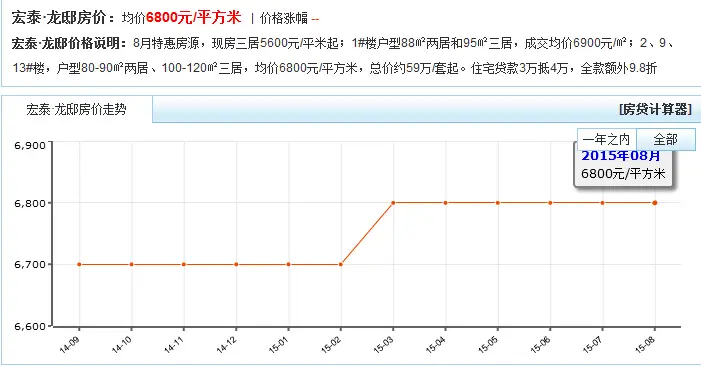The image size is (701, 366).
Task: Click the 15-01 data point on chart
Action: [x=288, y=265]
